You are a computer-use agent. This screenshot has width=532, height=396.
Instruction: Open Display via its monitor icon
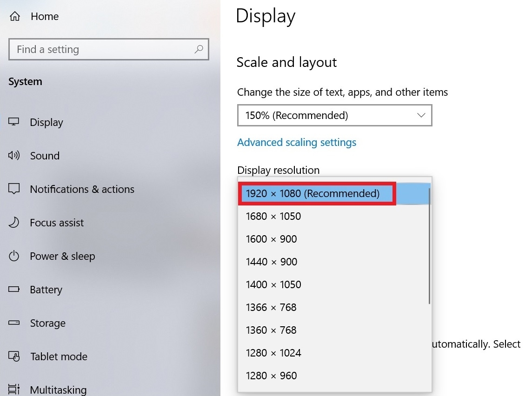click(14, 122)
